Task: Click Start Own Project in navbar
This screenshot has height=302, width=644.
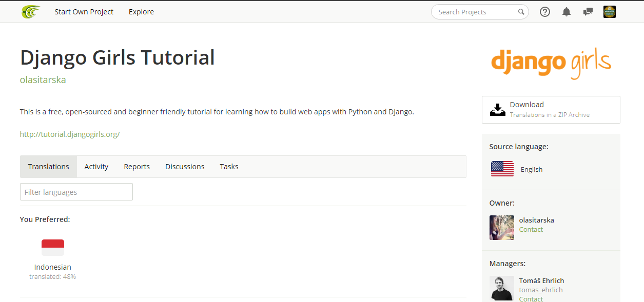Action: point(84,12)
